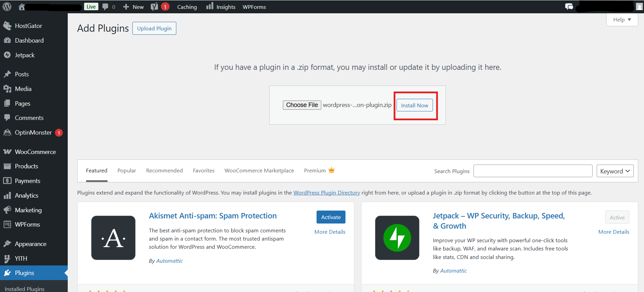644x292 pixels.
Task: Click the Choose File button
Action: tap(302, 105)
